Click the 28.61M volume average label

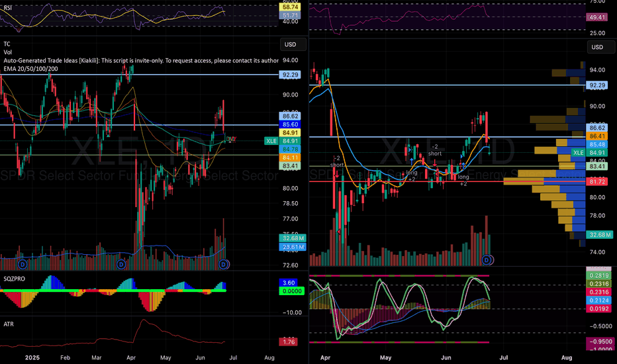(x=293, y=247)
